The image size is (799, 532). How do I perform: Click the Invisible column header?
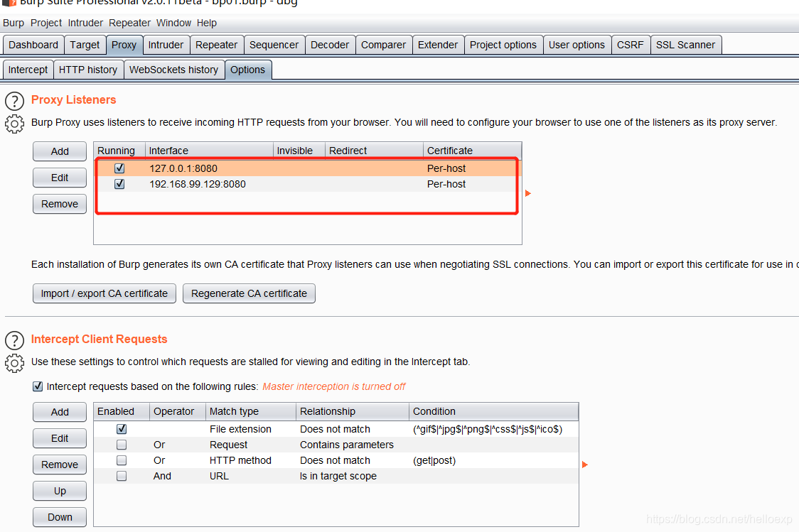tap(299, 150)
